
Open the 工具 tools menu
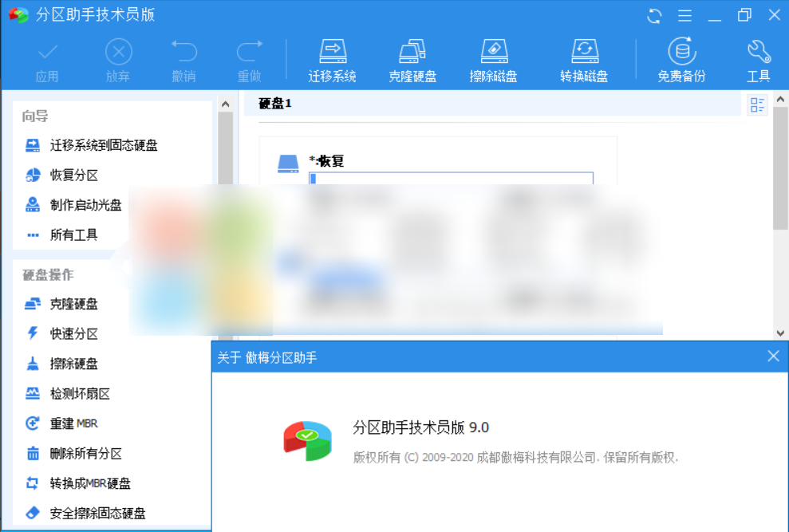pyautogui.click(x=759, y=61)
